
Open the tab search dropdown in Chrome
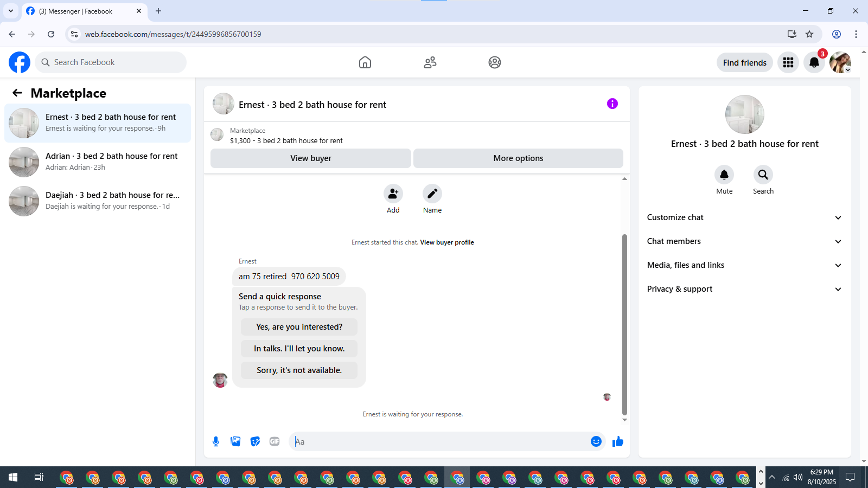[x=11, y=11]
